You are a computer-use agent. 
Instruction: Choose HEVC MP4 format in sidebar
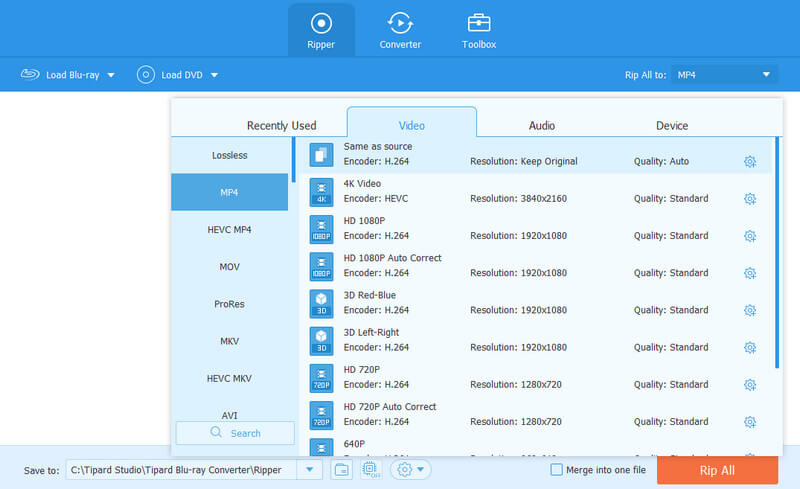(230, 230)
